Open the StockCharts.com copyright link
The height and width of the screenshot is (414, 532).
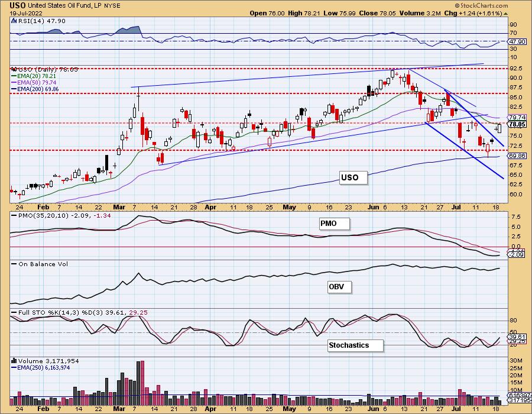481,5
